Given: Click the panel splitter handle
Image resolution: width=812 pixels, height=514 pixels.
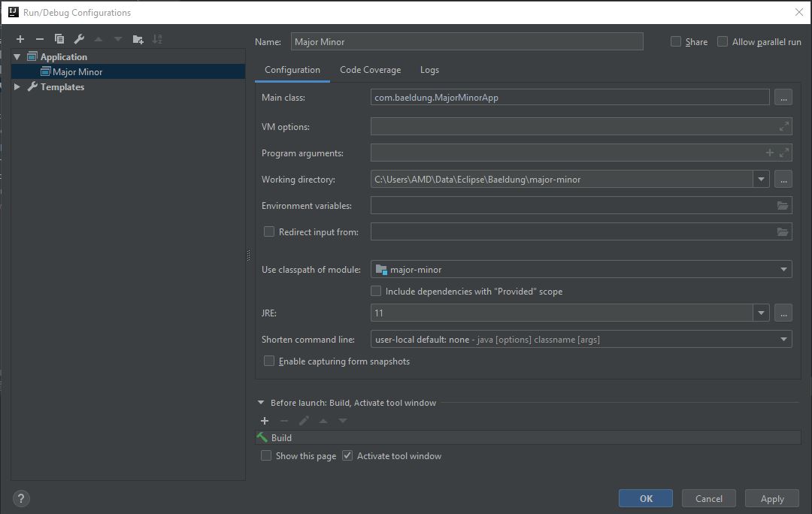Looking at the screenshot, I should coord(249,255).
